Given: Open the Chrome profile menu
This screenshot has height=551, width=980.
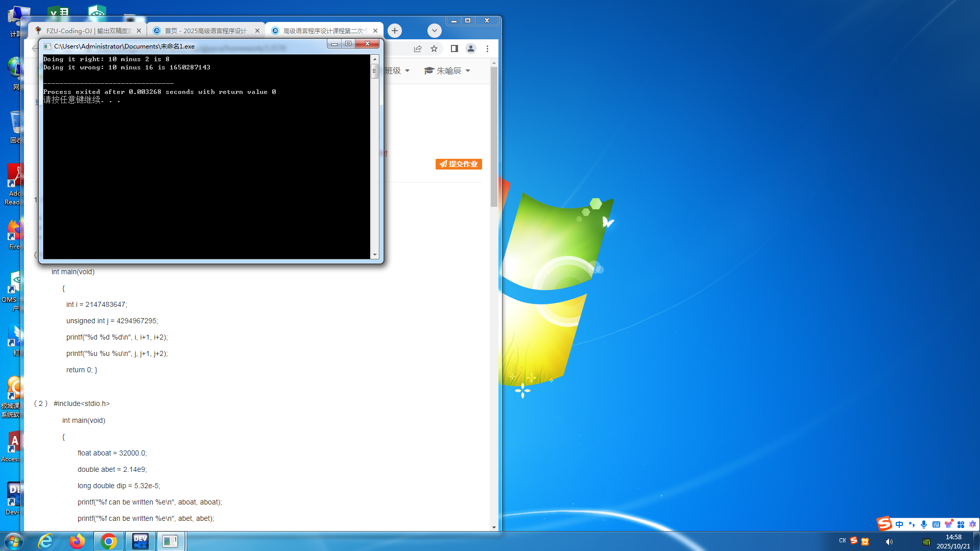Looking at the screenshot, I should click(x=471, y=49).
